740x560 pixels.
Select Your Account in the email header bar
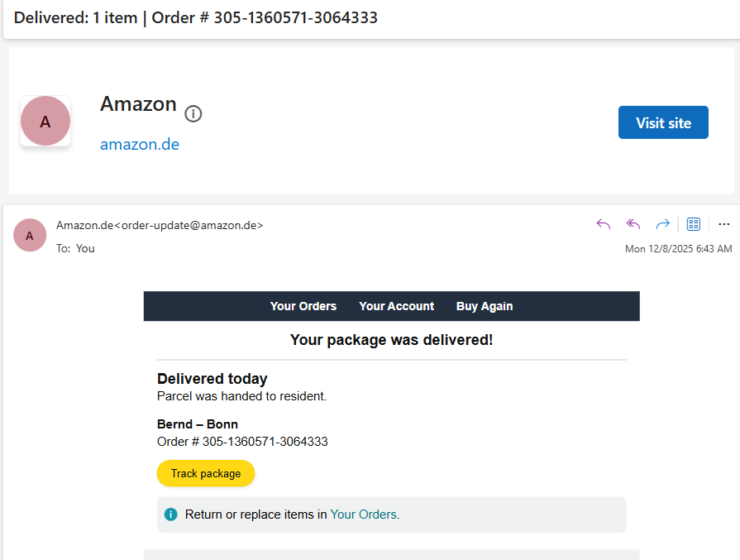tap(396, 306)
